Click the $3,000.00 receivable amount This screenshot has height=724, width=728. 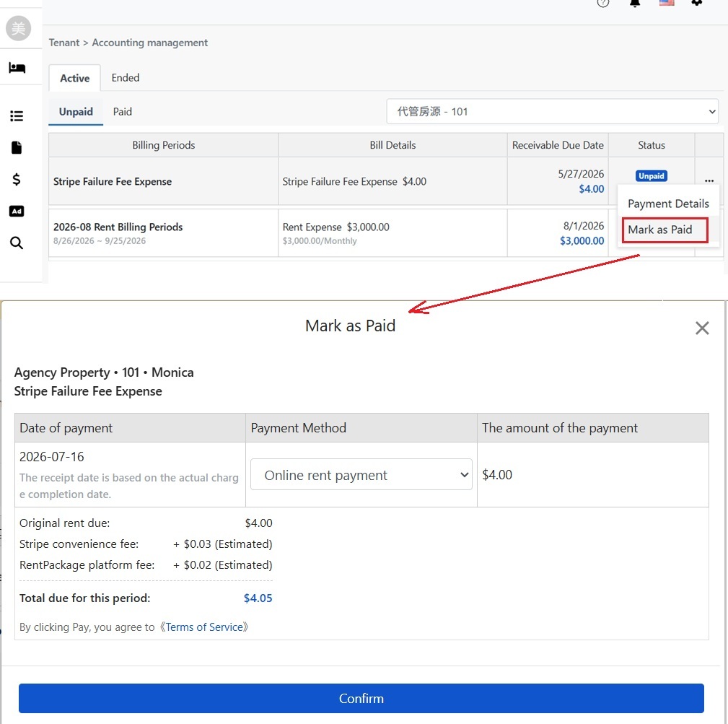point(582,241)
